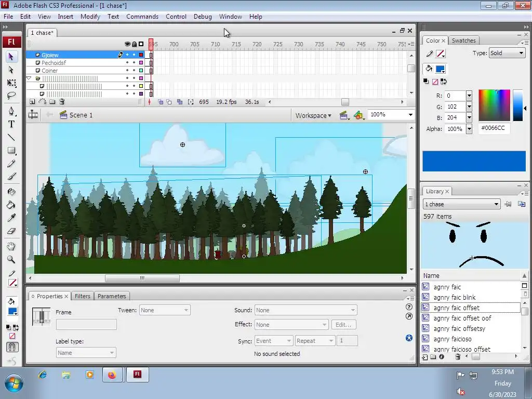Click the Modify Onion Markers button
This screenshot has height=399, width=532.
click(x=191, y=102)
